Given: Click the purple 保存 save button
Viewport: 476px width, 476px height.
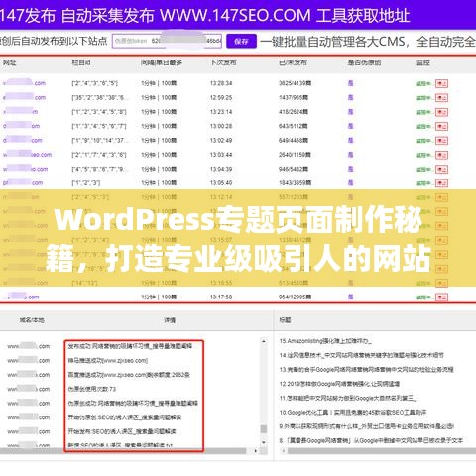Looking at the screenshot, I should [x=241, y=41].
